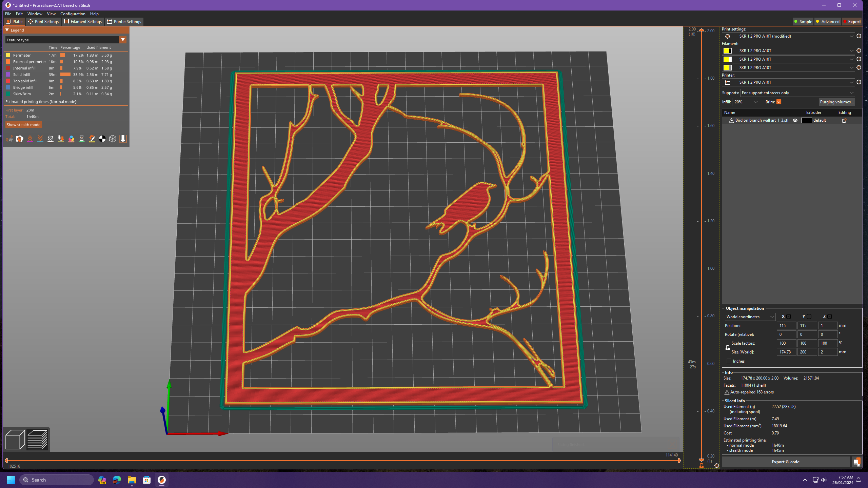
Task: Edit the Print settings preset gear icon
Action: point(859,36)
